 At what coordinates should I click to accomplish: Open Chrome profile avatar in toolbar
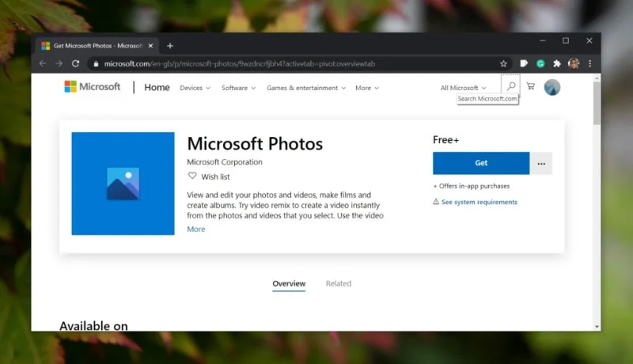[574, 63]
